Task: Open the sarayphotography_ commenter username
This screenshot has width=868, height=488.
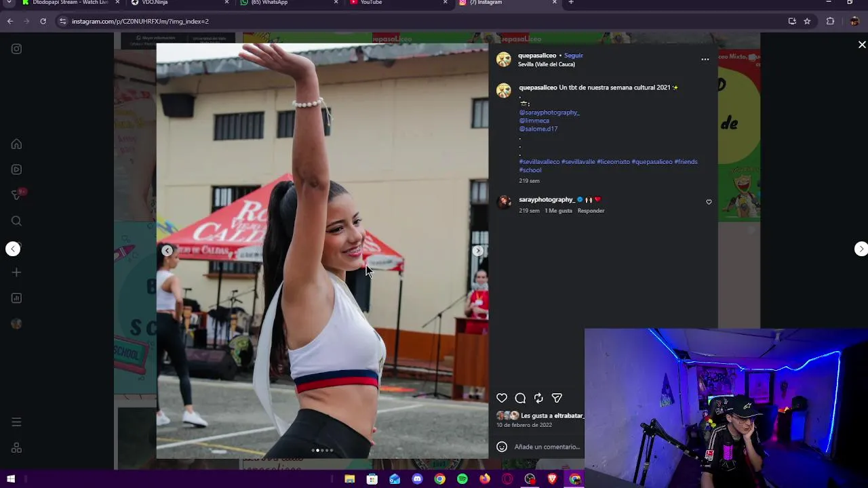Action: click(547, 200)
